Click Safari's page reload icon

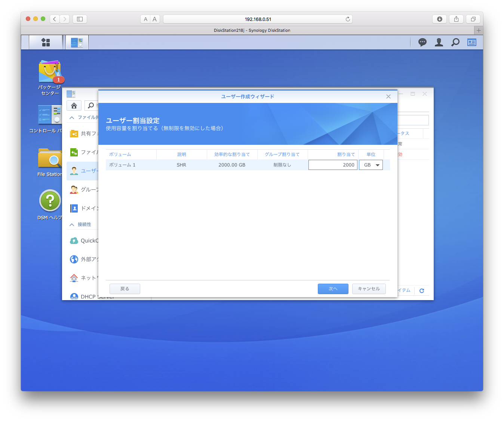click(x=348, y=19)
